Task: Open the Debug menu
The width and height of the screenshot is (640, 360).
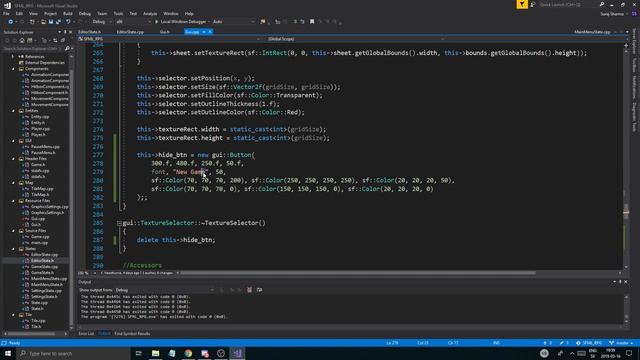Action: coord(85,13)
